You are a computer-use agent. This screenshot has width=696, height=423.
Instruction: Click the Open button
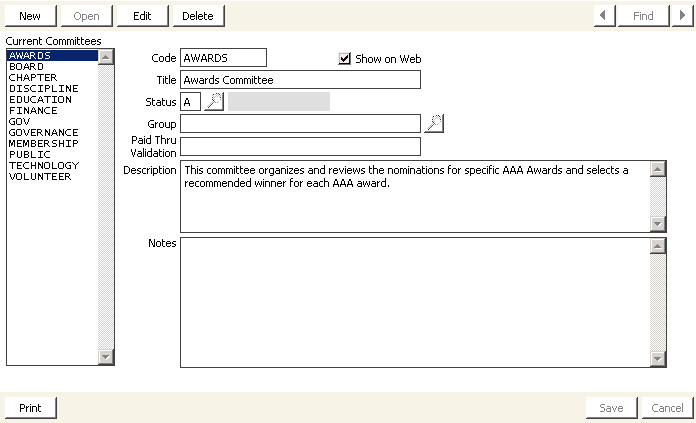(86, 16)
